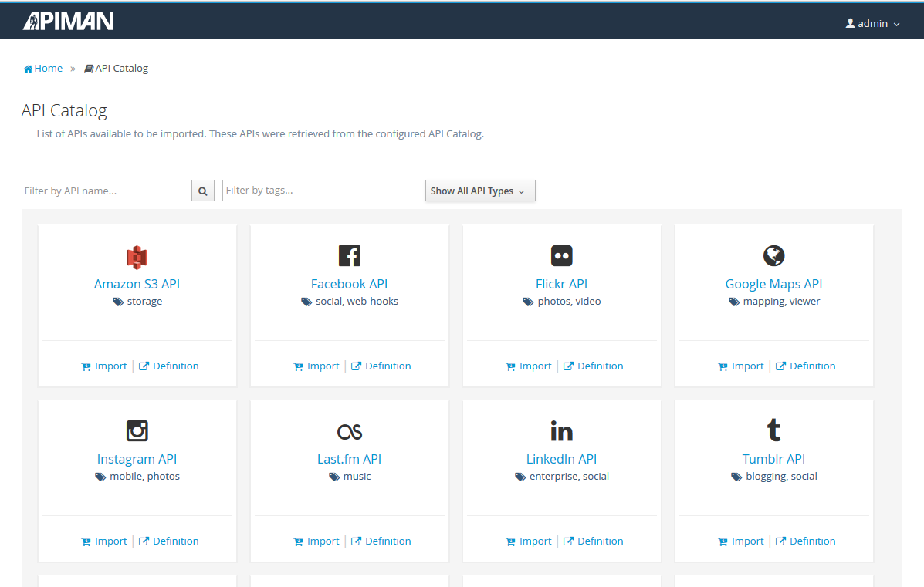Click the tag icon under Instagram API
This screenshot has width=924, height=587.
(x=100, y=477)
